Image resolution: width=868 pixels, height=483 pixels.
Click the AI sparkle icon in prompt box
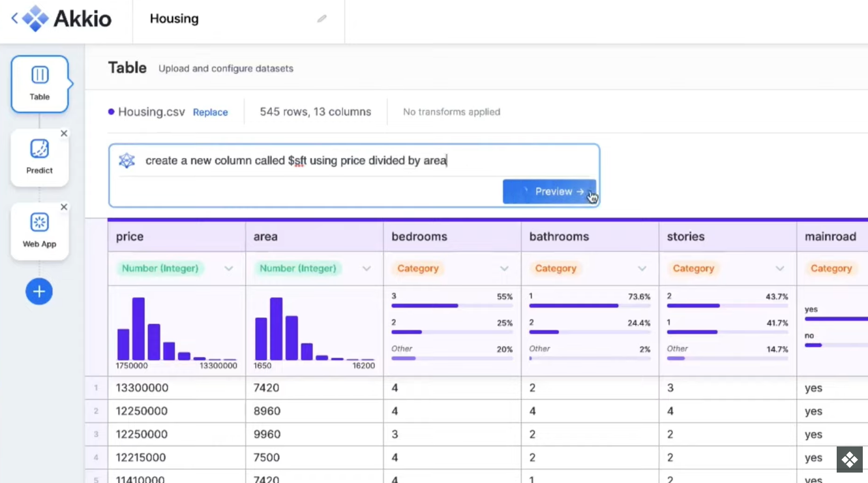tap(127, 160)
